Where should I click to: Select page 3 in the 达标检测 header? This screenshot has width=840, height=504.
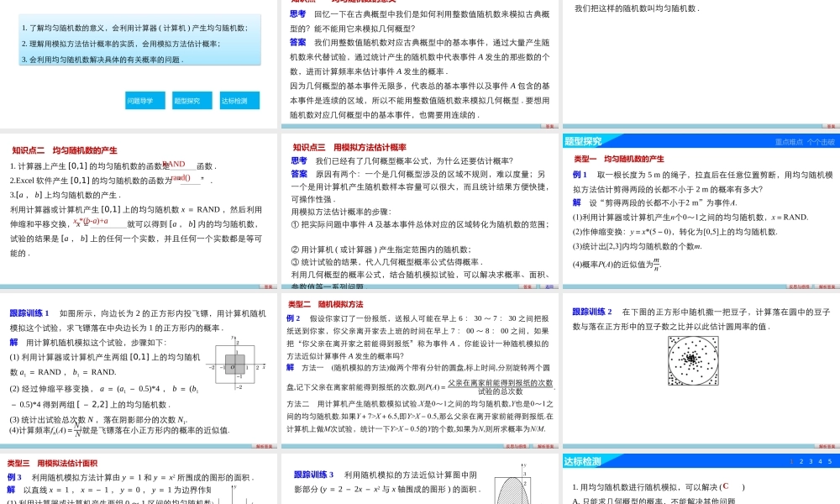(811, 460)
